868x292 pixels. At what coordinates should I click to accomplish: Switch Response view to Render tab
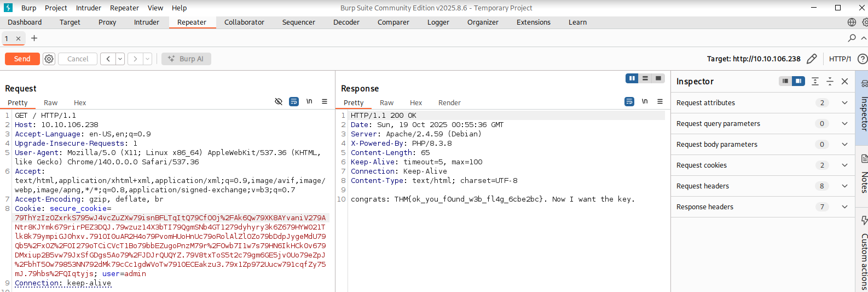pos(449,103)
